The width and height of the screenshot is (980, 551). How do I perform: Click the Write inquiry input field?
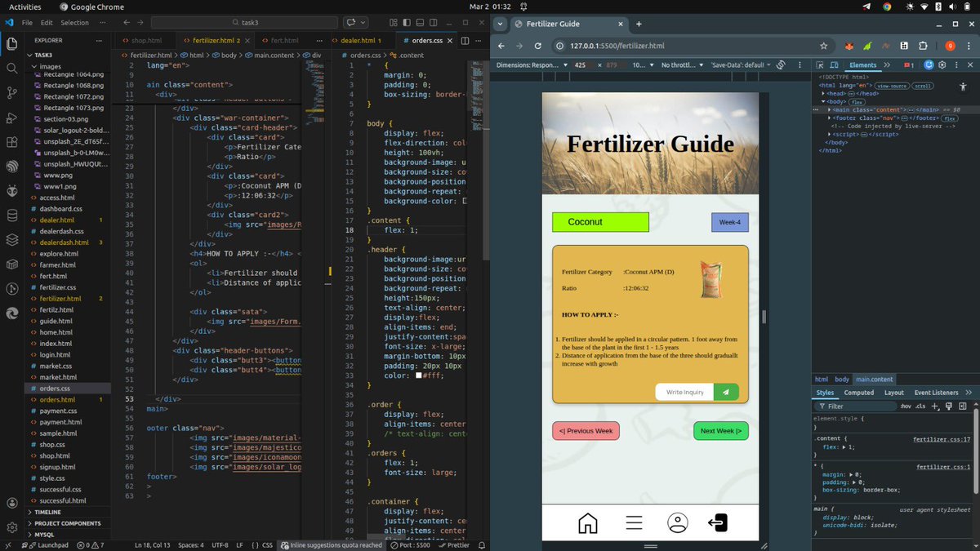point(684,392)
